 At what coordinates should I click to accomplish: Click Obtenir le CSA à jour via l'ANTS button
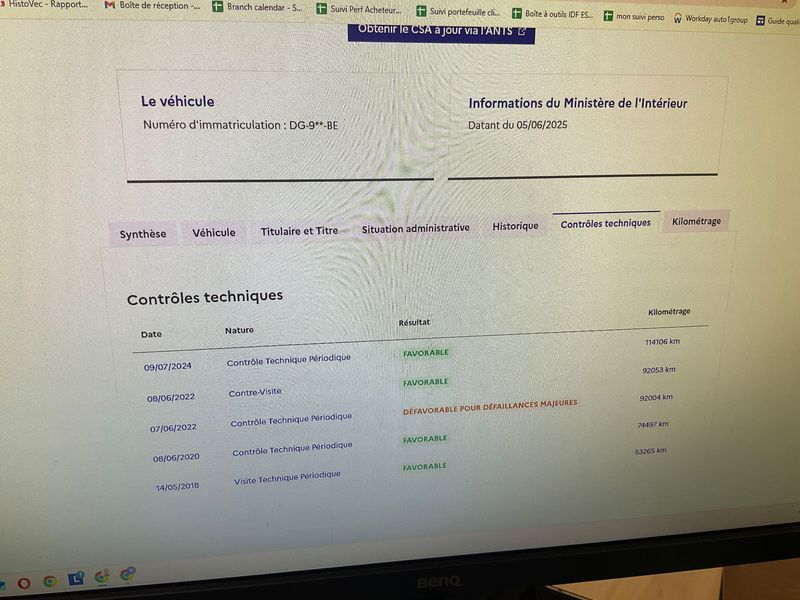[441, 31]
